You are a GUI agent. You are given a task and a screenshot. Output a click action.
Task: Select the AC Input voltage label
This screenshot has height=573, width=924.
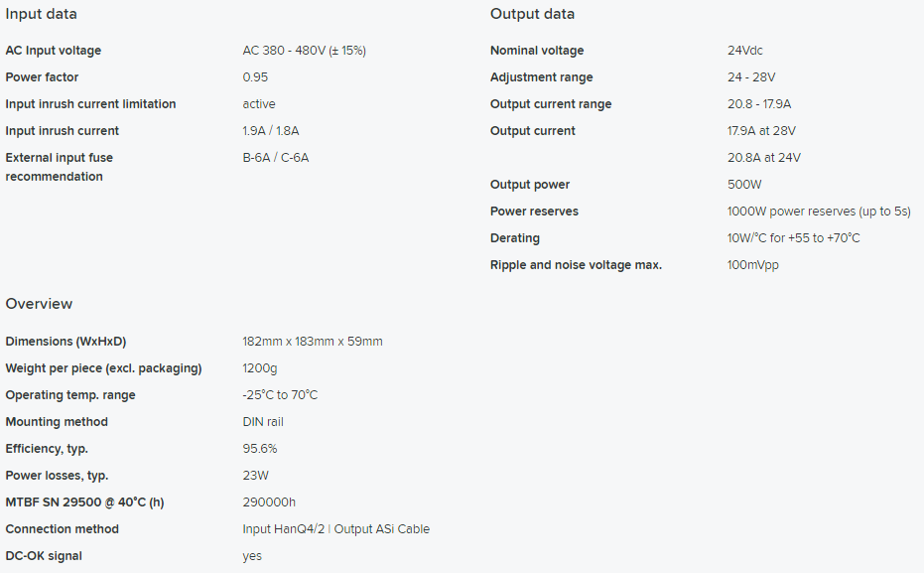point(53,51)
